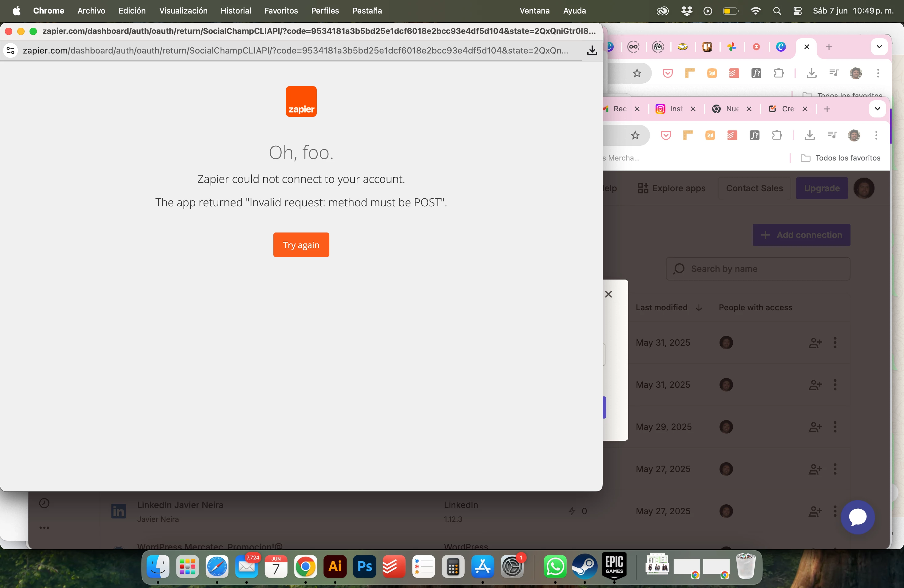904x588 pixels.
Task: Bookmark the page with the star in the front Chrome window
Action: coord(635,135)
